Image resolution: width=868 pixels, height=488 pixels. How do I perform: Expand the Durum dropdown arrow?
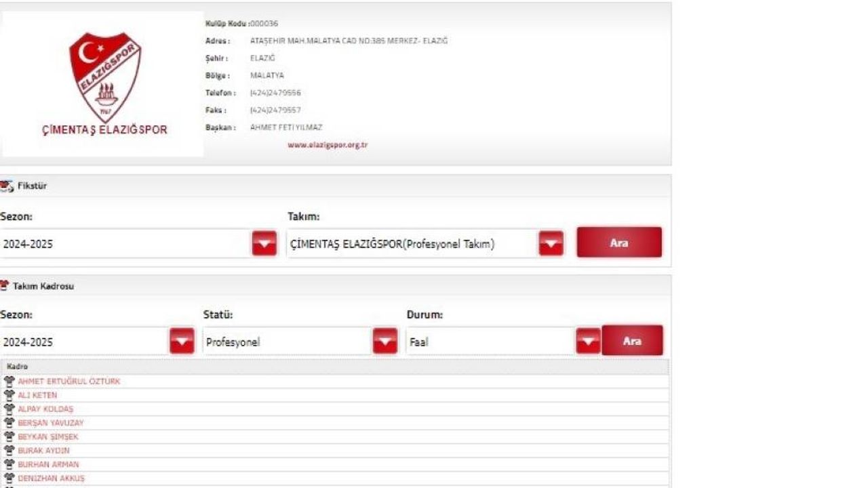click(x=589, y=342)
